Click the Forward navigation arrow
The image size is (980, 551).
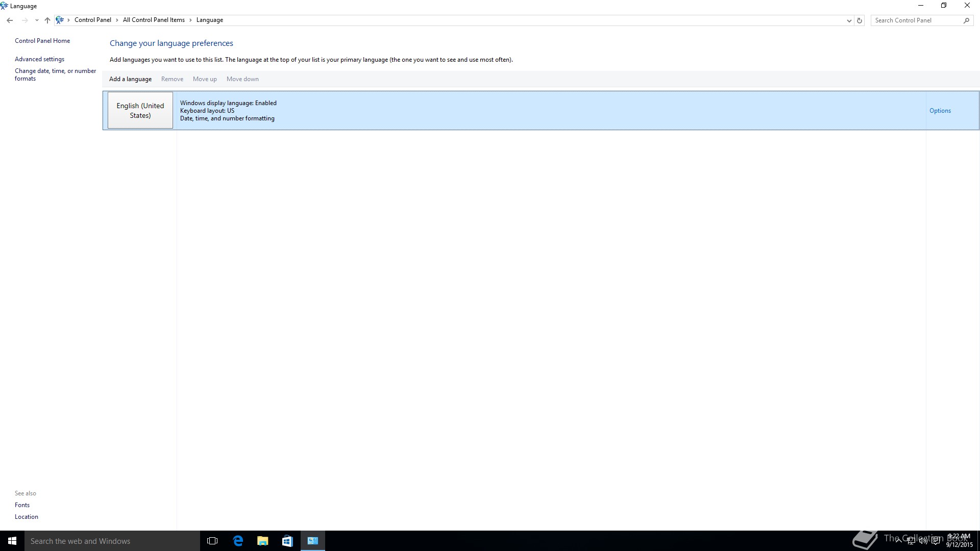(x=24, y=20)
